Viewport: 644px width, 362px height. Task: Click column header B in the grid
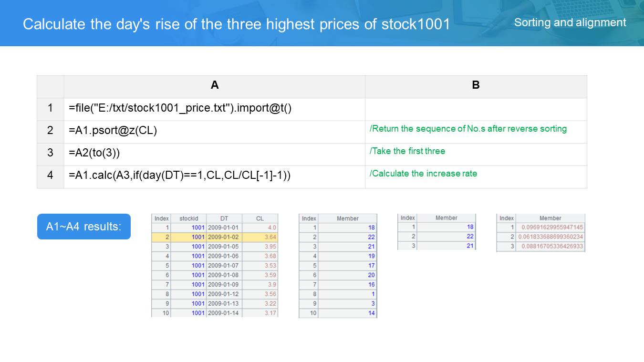476,86
